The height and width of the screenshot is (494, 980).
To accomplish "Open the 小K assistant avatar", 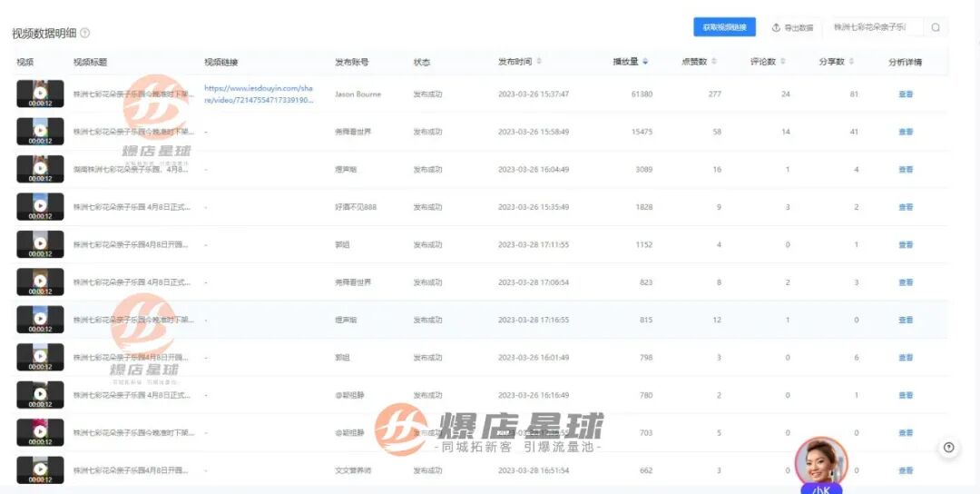I will (x=820, y=463).
